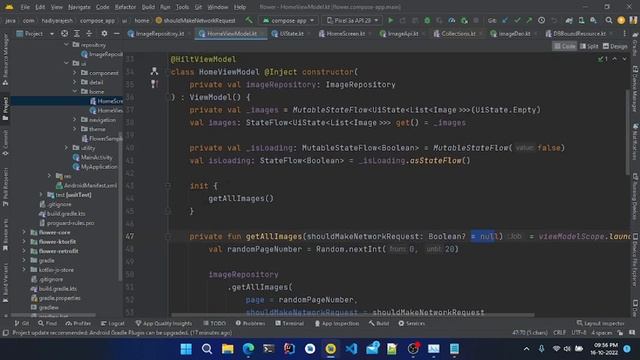Commit changes with the Git checkmark icon

517,20
